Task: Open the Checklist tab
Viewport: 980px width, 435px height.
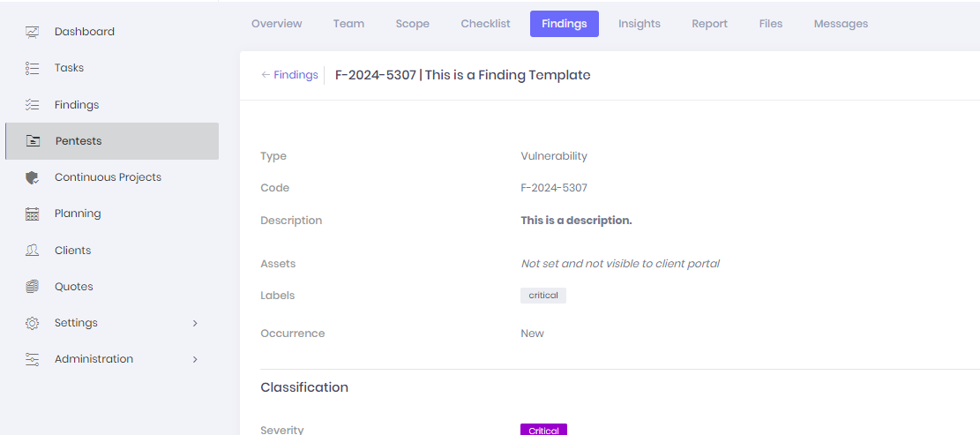Action: 486,24
